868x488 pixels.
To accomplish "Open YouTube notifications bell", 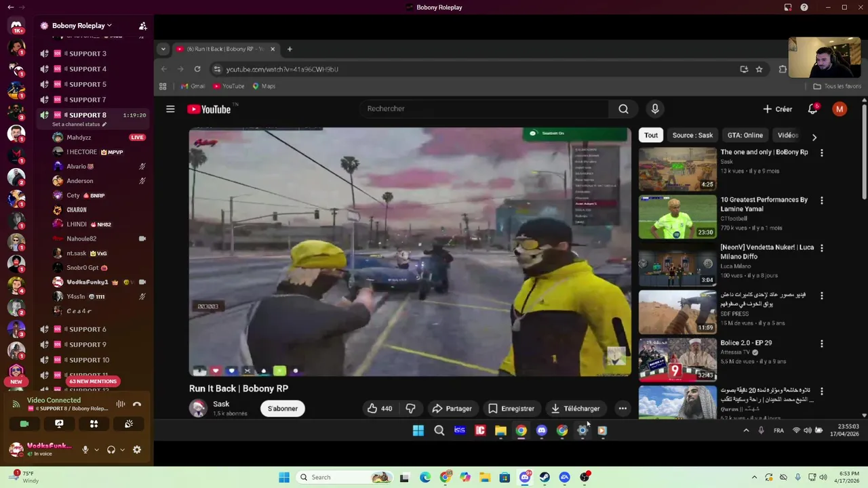I will point(812,109).
